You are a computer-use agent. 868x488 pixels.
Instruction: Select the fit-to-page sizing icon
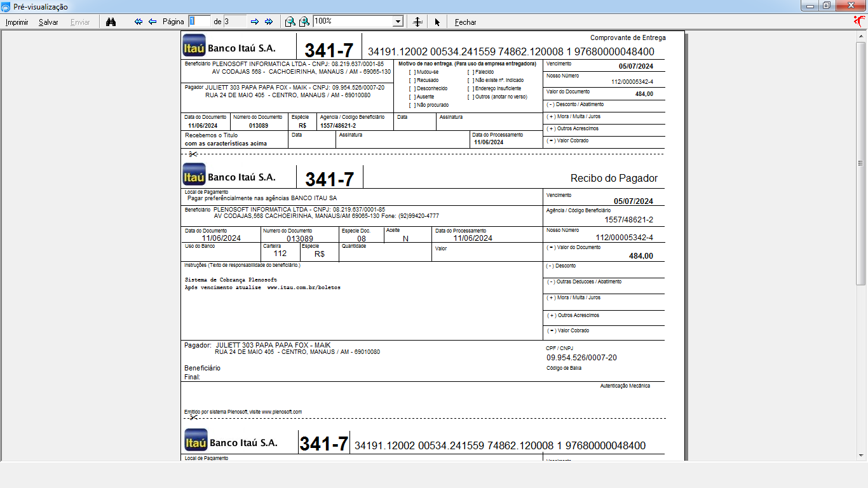point(417,22)
